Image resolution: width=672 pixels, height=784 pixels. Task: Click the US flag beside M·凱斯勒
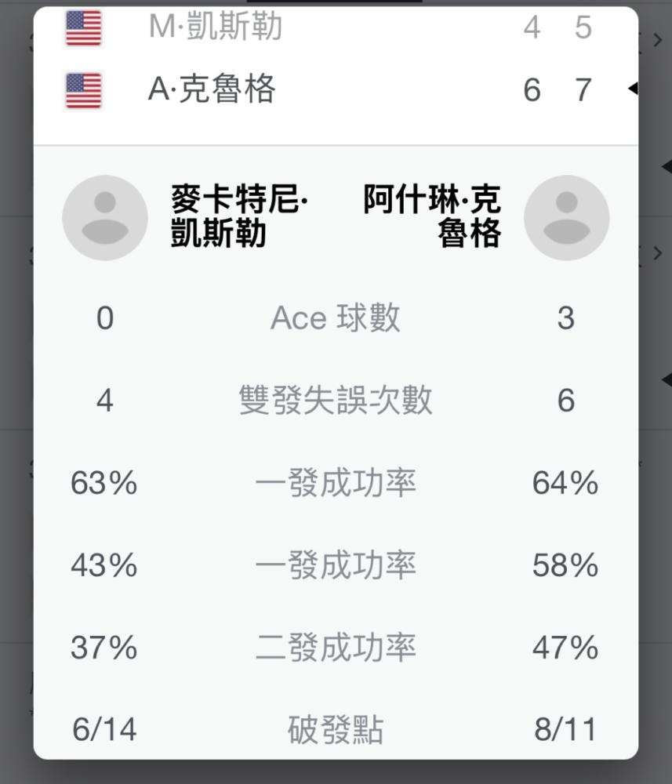coord(83,28)
